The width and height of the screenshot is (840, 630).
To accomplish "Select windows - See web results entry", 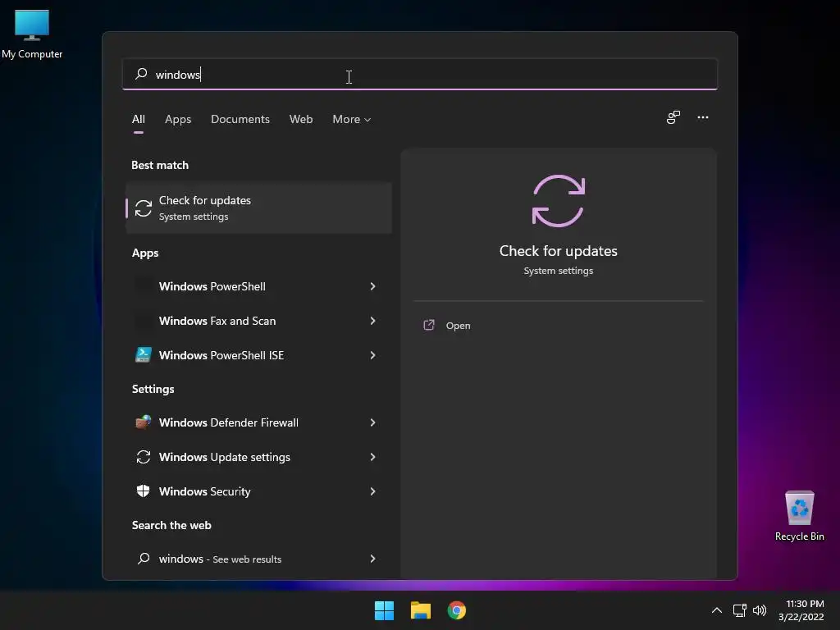I will pyautogui.click(x=220, y=559).
